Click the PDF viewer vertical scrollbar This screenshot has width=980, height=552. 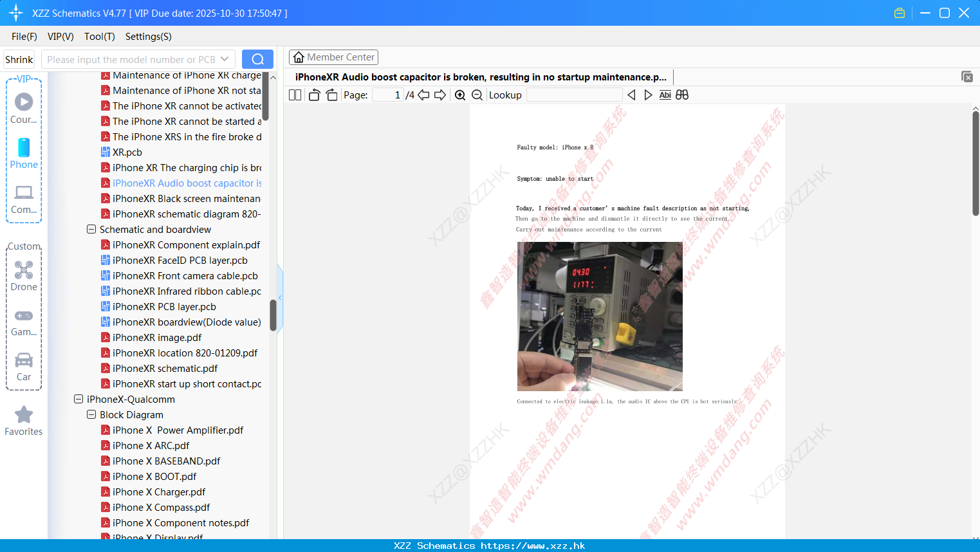pyautogui.click(x=975, y=163)
